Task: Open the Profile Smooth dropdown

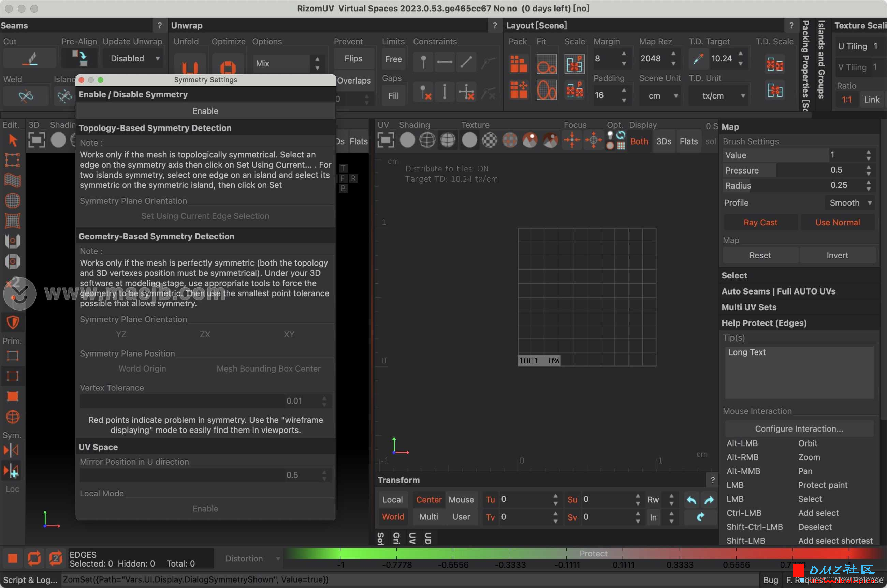Action: point(850,203)
